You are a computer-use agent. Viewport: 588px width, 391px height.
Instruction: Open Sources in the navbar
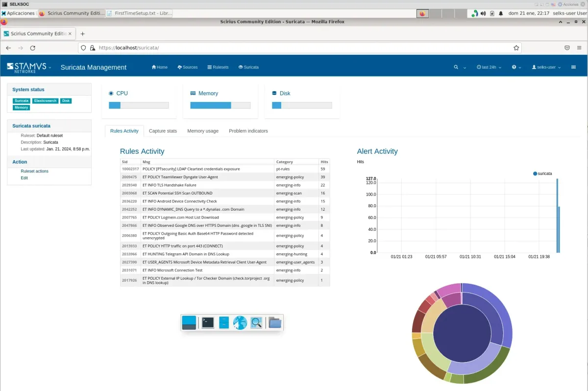[x=188, y=67]
